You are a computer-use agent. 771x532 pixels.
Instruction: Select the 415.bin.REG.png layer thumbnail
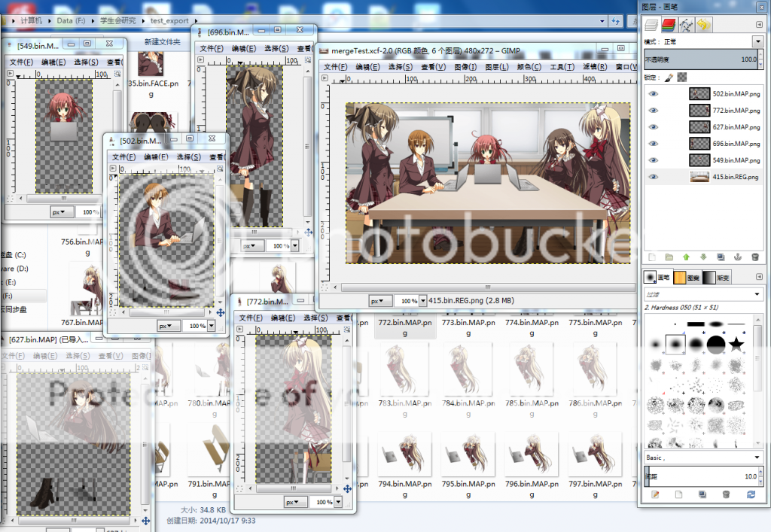pyautogui.click(x=699, y=177)
